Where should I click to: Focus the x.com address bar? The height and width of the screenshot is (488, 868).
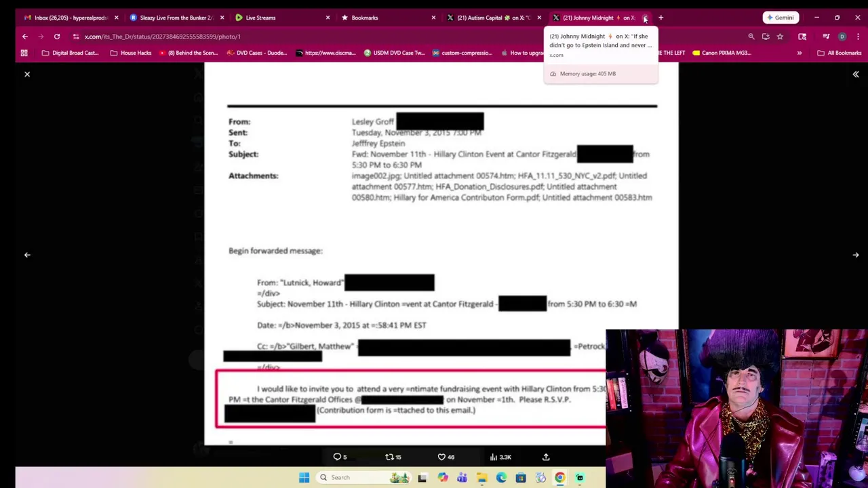pyautogui.click(x=407, y=37)
